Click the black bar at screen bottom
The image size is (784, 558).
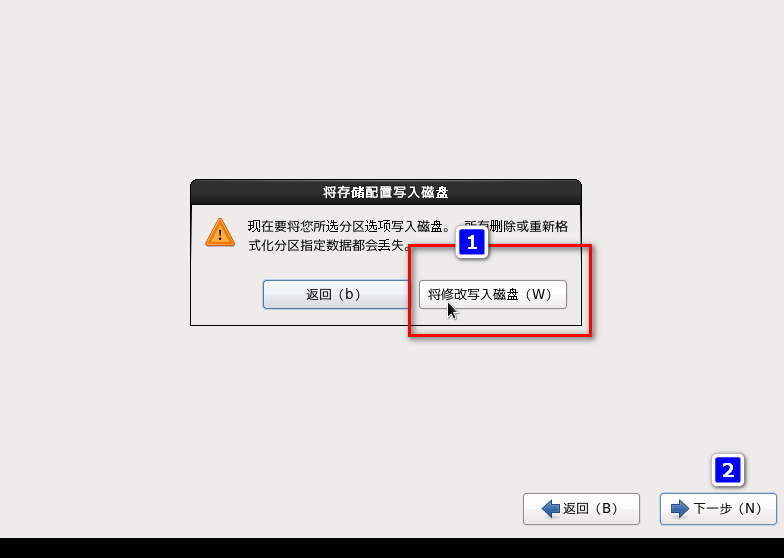point(392,548)
